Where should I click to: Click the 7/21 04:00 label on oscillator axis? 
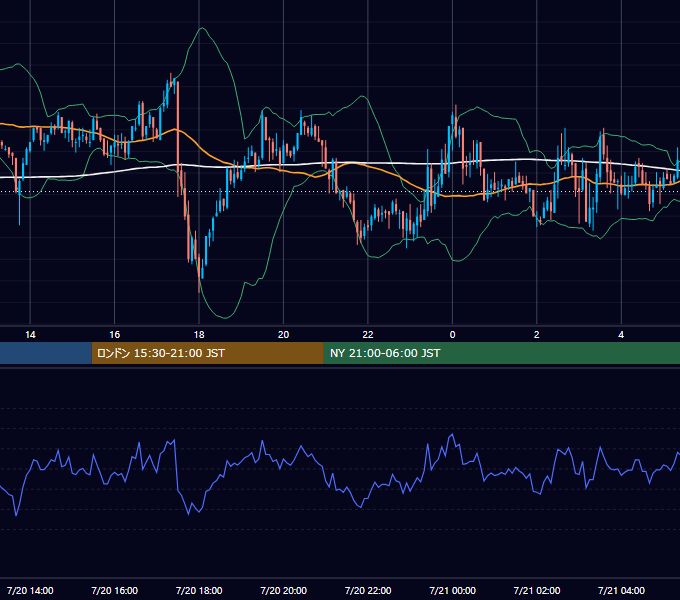click(x=621, y=590)
